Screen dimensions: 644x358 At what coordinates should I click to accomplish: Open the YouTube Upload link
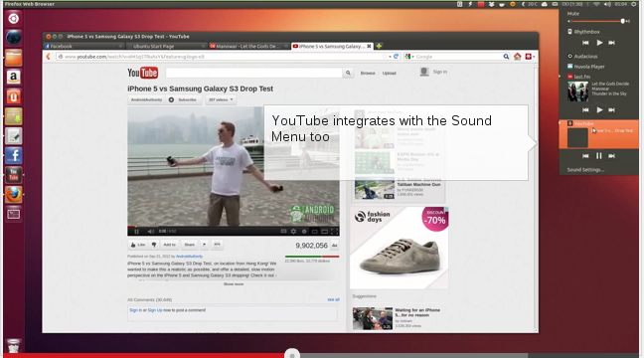(389, 74)
